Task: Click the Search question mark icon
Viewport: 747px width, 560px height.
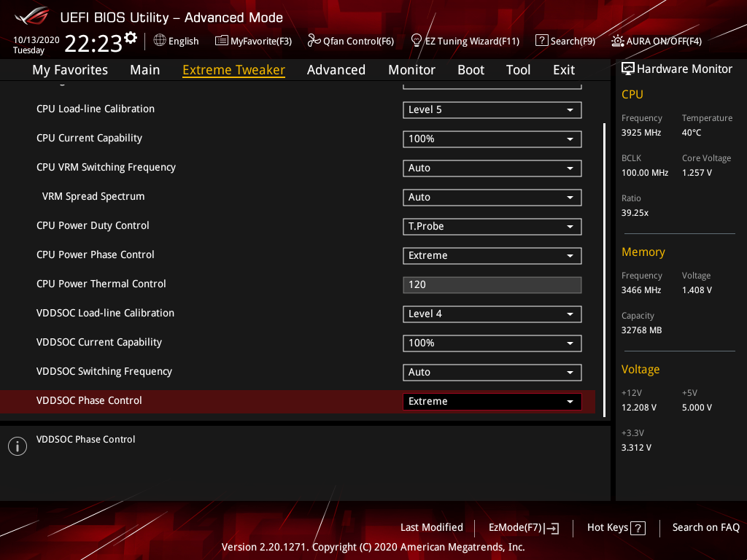Action: (542, 41)
